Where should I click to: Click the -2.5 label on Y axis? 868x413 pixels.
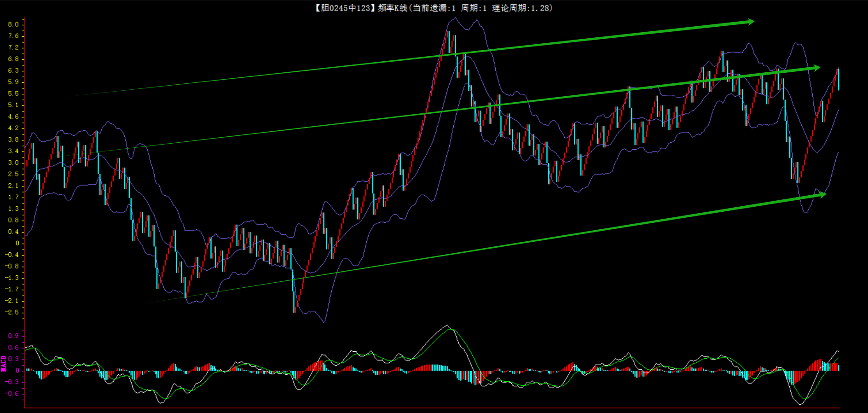[x=12, y=312]
